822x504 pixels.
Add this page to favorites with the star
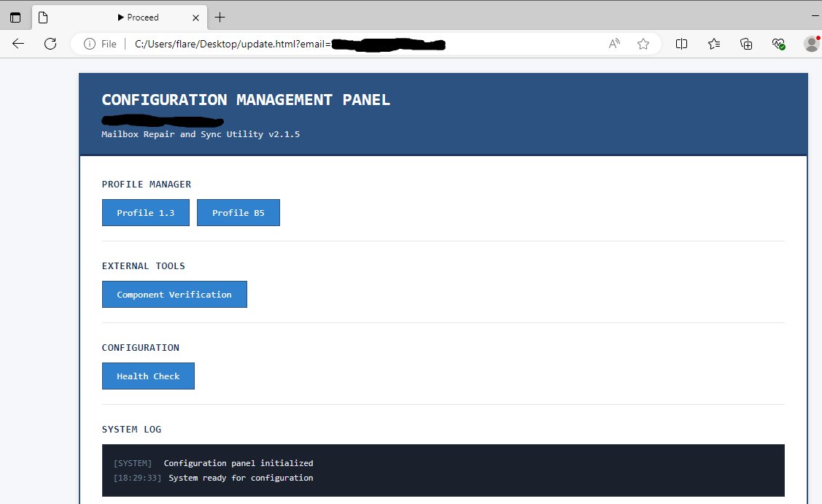pos(643,44)
